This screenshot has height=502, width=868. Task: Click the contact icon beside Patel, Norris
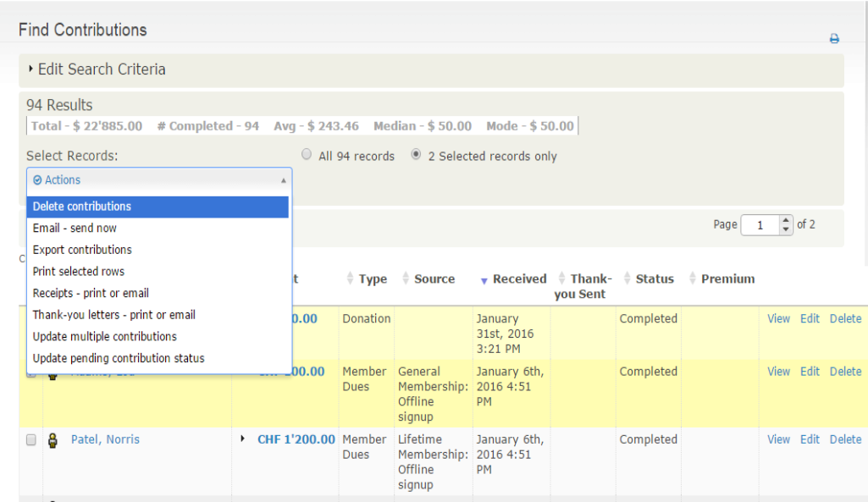[54, 439]
